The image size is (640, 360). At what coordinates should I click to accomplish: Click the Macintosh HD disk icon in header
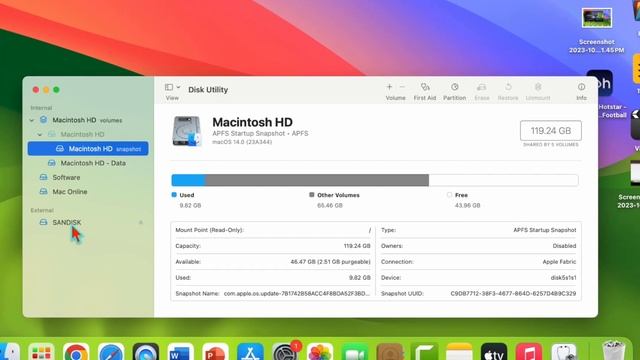click(187, 131)
